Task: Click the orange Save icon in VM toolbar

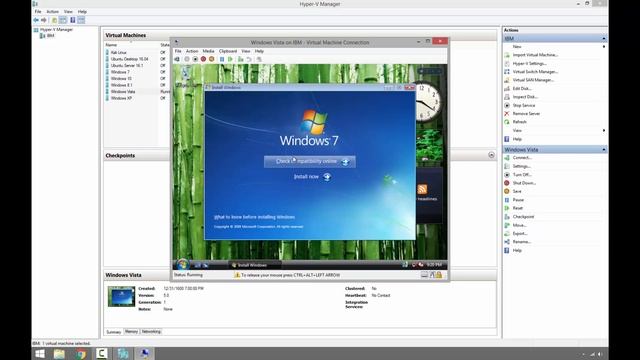Action: pos(211,59)
